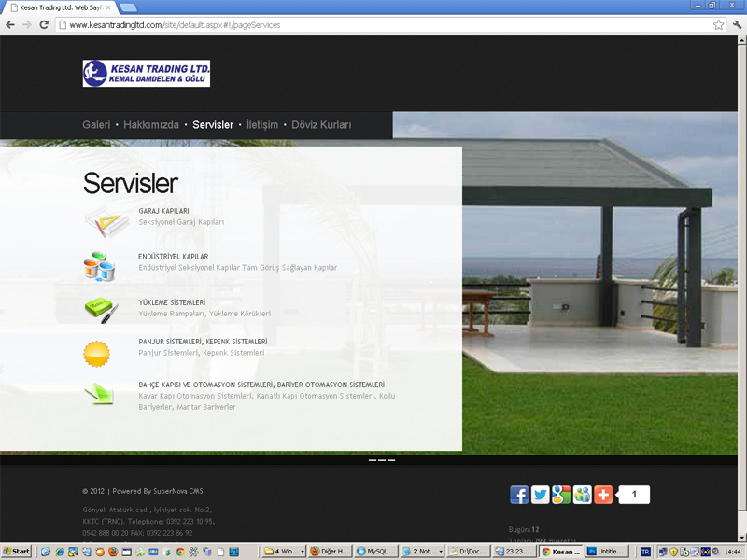Viewport: 747px width, 560px height.
Task: Switch to the 23.23... taskbar window
Action: [515, 552]
